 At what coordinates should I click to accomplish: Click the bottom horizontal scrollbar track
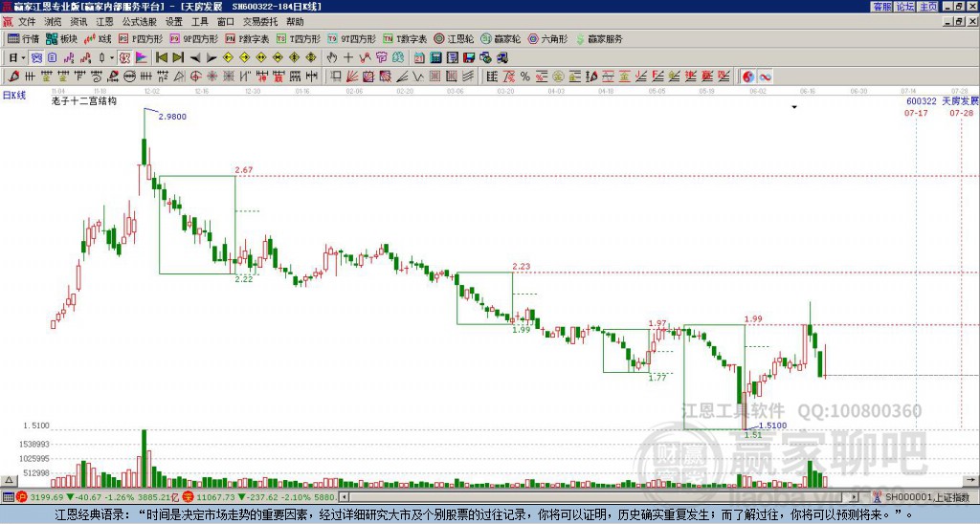tap(600, 497)
